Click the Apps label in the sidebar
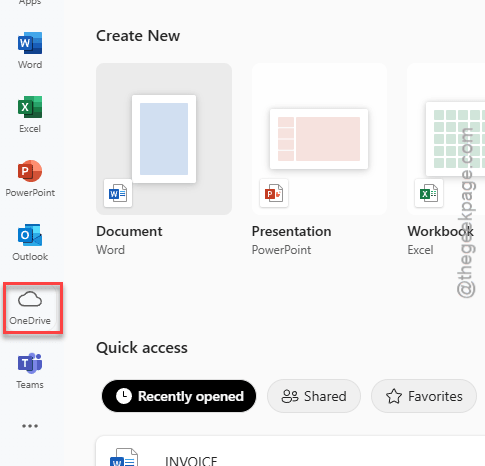This screenshot has width=485, height=466. tap(30, 3)
